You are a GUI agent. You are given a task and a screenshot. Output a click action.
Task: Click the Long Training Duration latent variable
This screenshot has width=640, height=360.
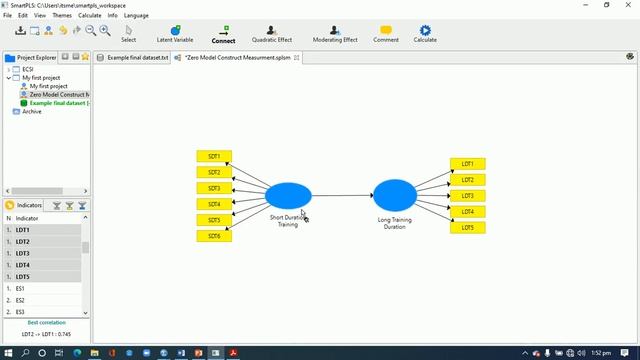[x=395, y=195]
